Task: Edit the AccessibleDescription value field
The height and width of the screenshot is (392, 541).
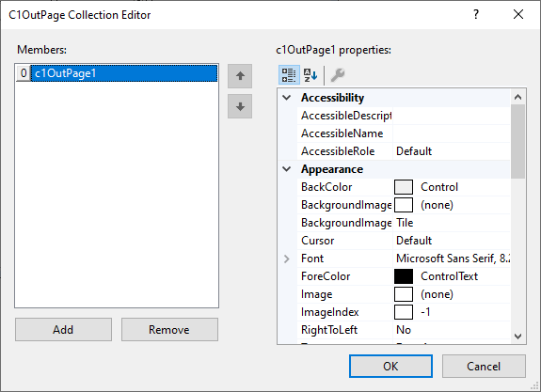Action: [x=452, y=116]
